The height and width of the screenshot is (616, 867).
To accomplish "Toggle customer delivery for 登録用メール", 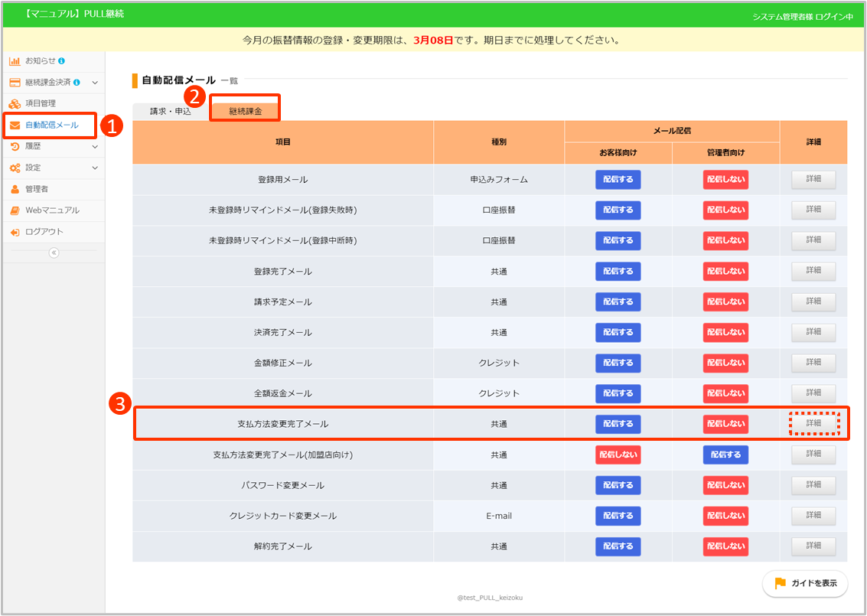I will 618,180.
